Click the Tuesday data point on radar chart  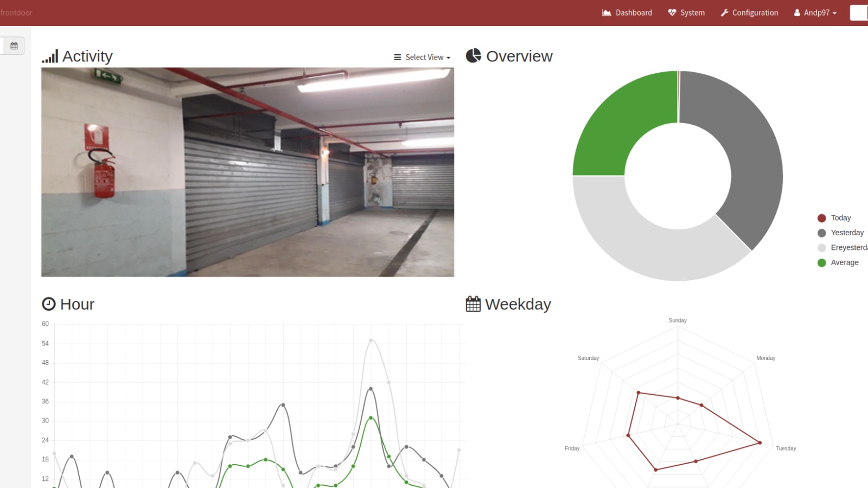pyautogui.click(x=759, y=443)
